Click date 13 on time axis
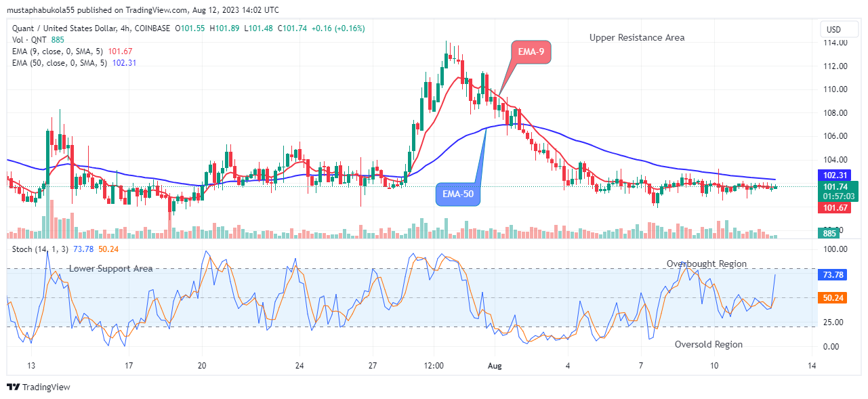The height and width of the screenshot is (399, 868). click(x=31, y=366)
